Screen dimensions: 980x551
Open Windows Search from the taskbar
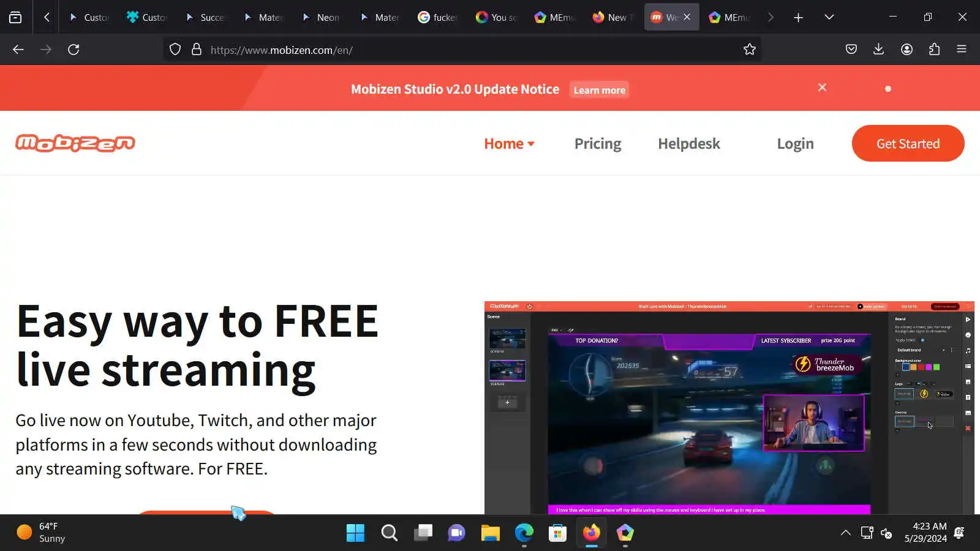[390, 533]
